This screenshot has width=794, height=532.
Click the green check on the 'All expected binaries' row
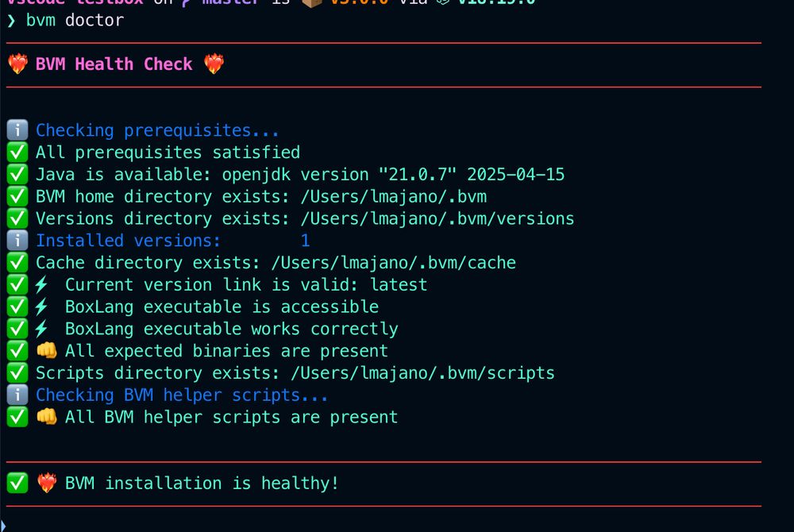pyautogui.click(x=17, y=350)
